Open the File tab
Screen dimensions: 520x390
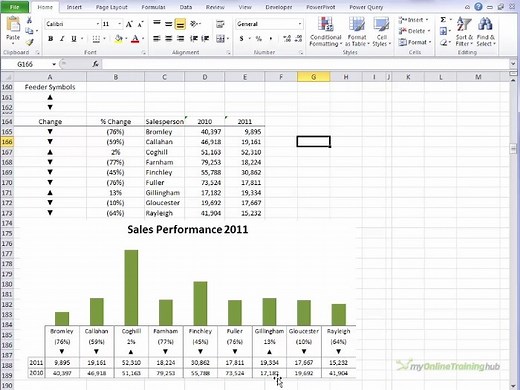[15, 7]
